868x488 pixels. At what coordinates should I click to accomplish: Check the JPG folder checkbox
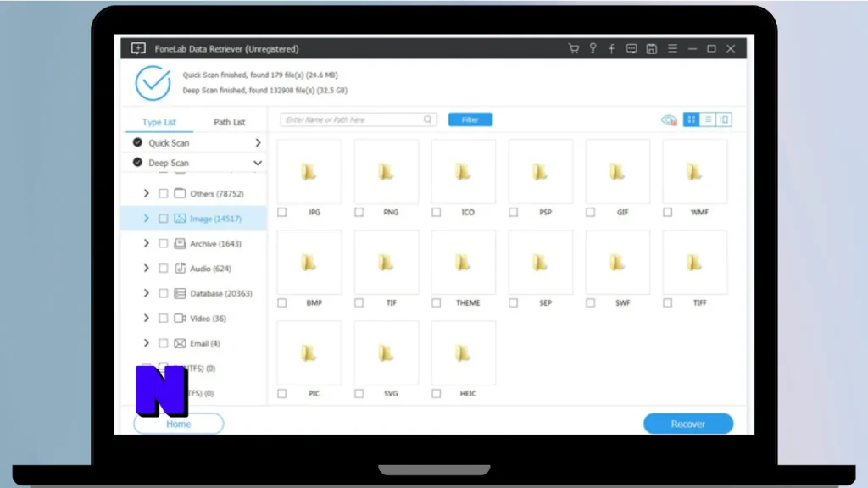[282, 212]
